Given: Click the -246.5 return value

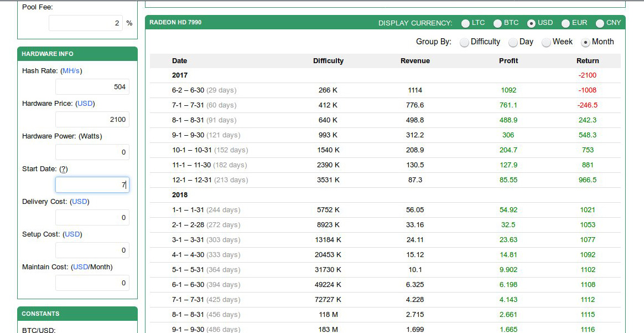Looking at the screenshot, I should [x=588, y=105].
